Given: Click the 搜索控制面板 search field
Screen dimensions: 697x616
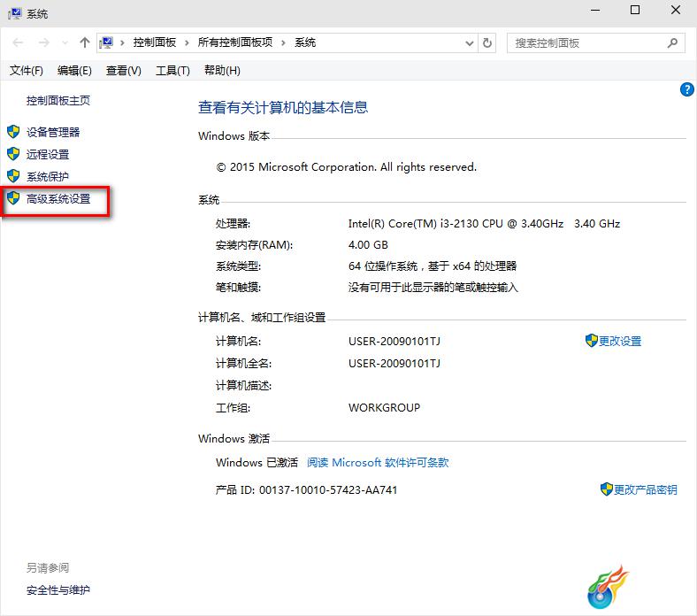Looking at the screenshot, I should (x=595, y=43).
